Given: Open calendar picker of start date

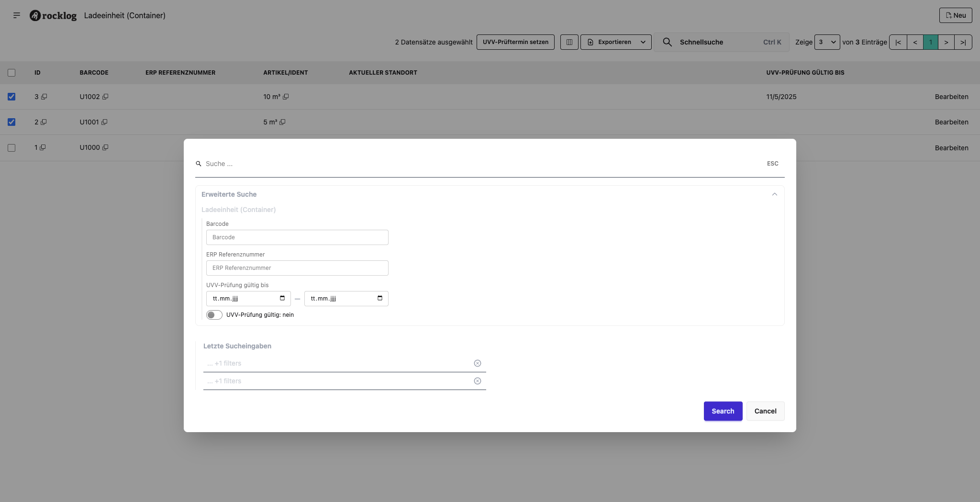Looking at the screenshot, I should coord(282,298).
